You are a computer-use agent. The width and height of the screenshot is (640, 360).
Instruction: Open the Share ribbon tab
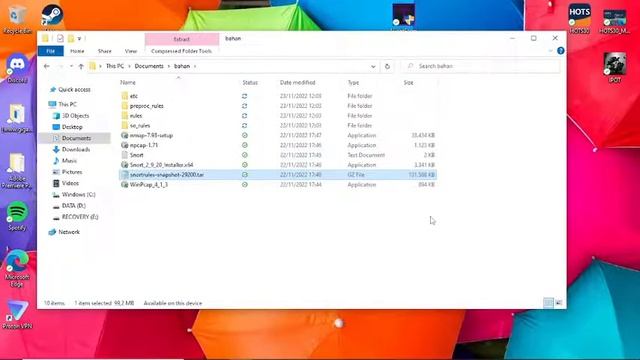(x=104, y=51)
